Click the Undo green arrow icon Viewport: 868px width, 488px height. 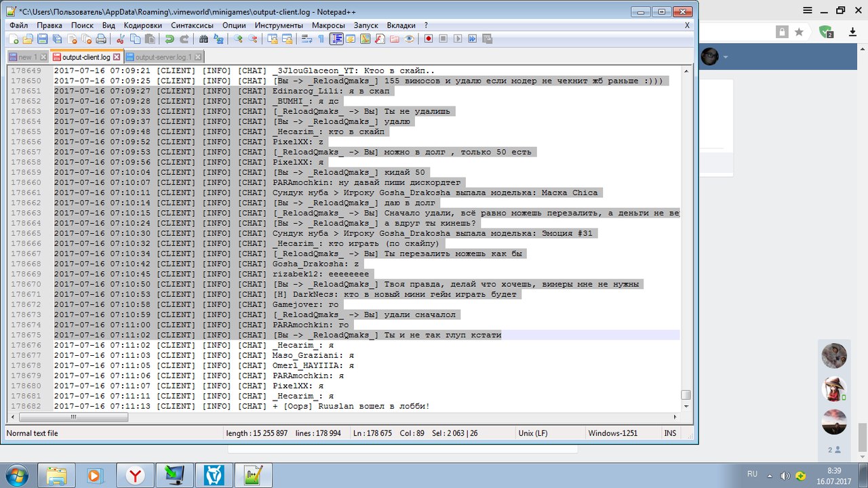point(169,39)
